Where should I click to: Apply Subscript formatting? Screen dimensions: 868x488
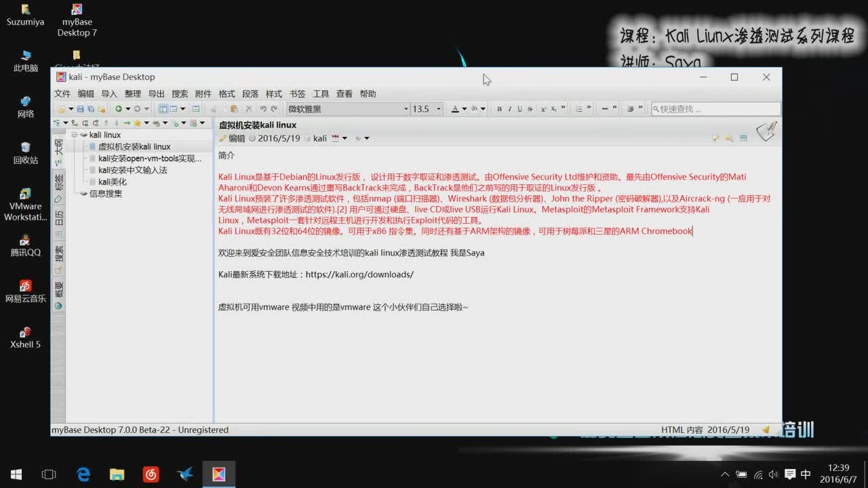pos(553,109)
